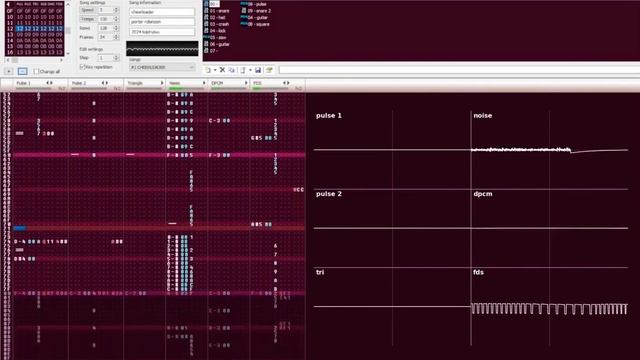Select instrument 02 - hat
640x360 pixels.
215,18
